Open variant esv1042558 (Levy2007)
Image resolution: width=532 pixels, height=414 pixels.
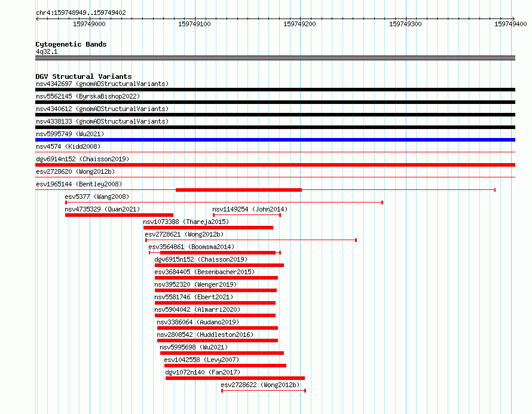(201, 360)
